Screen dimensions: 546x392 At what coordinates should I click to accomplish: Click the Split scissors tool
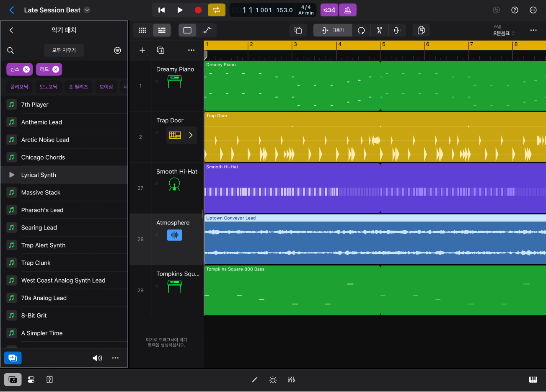[x=379, y=30]
